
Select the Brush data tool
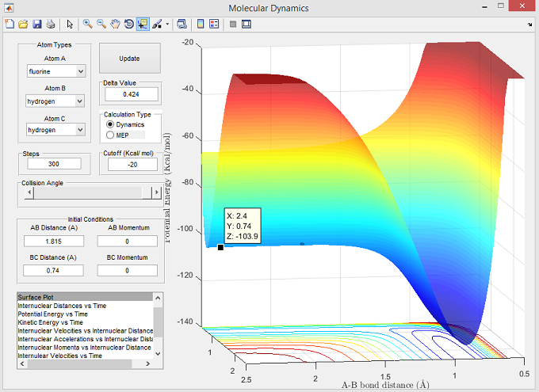click(157, 24)
